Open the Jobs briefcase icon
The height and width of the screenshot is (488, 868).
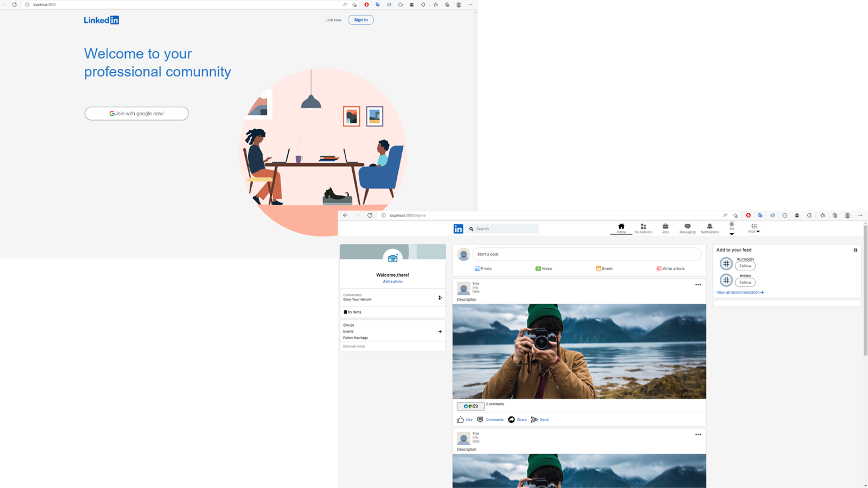pyautogui.click(x=665, y=226)
